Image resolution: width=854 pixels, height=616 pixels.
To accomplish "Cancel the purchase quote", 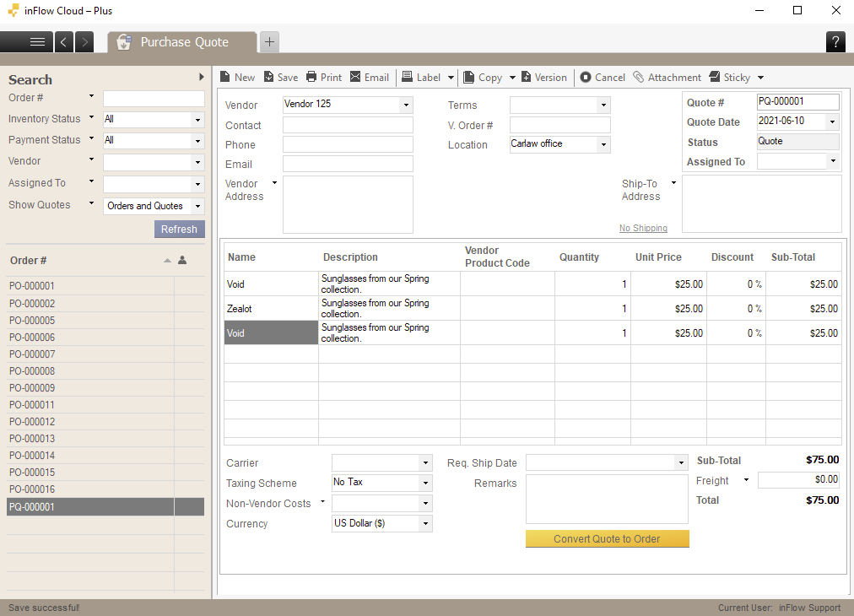I will [603, 77].
